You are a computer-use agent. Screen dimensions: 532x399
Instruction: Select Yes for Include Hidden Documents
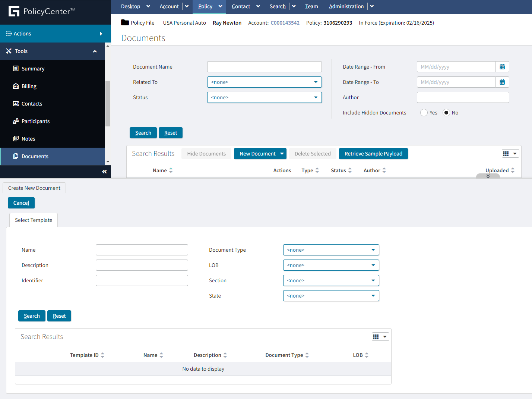[x=424, y=113]
